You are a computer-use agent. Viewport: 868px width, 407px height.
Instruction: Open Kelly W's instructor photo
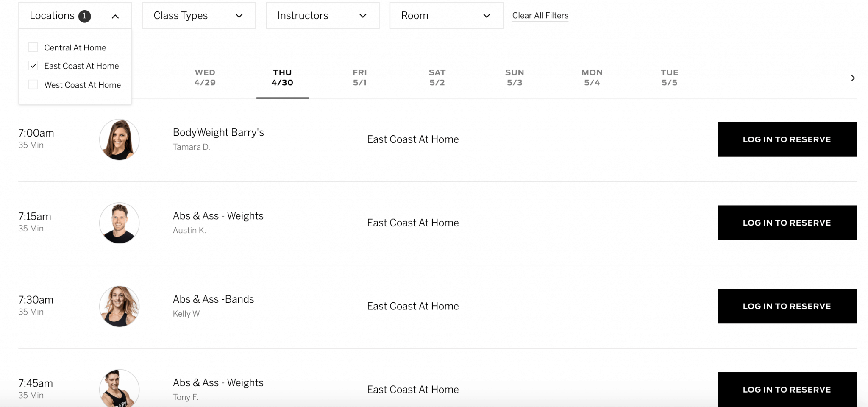click(120, 307)
